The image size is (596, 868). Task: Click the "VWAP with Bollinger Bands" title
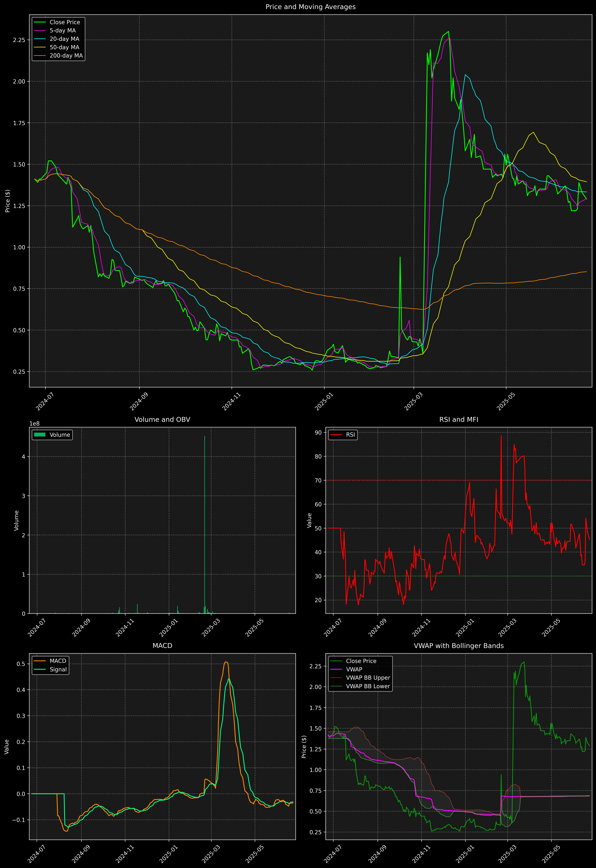[459, 646]
